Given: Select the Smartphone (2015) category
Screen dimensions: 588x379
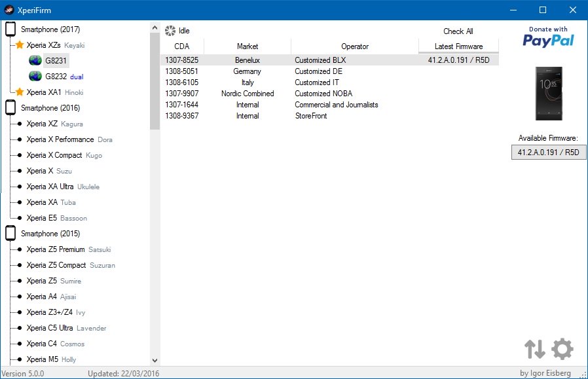Looking at the screenshot, I should 50,233.
